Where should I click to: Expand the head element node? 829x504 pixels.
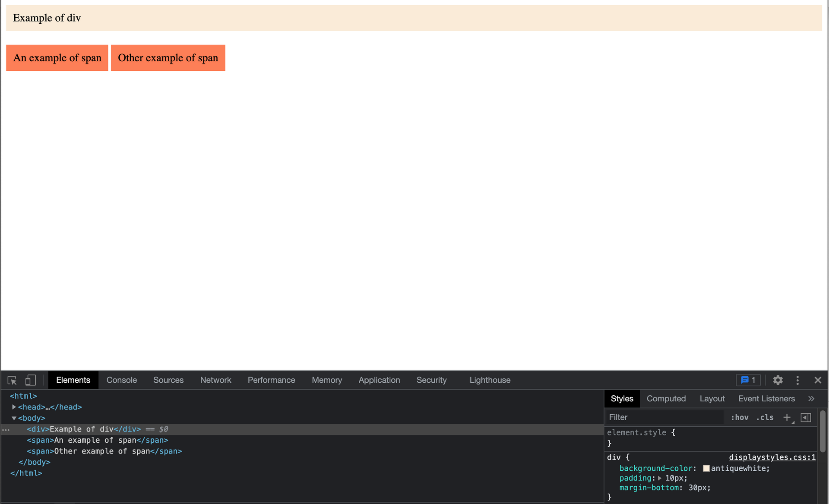coord(14,407)
